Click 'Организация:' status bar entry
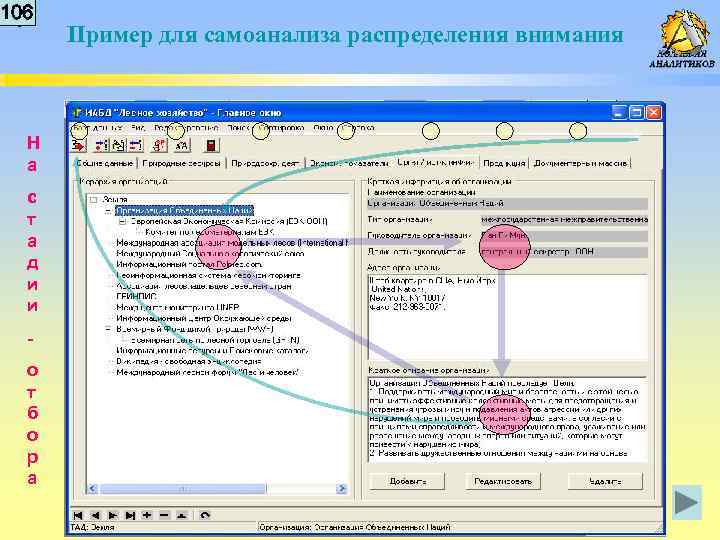Image resolution: width=720 pixels, height=540 pixels. click(354, 528)
